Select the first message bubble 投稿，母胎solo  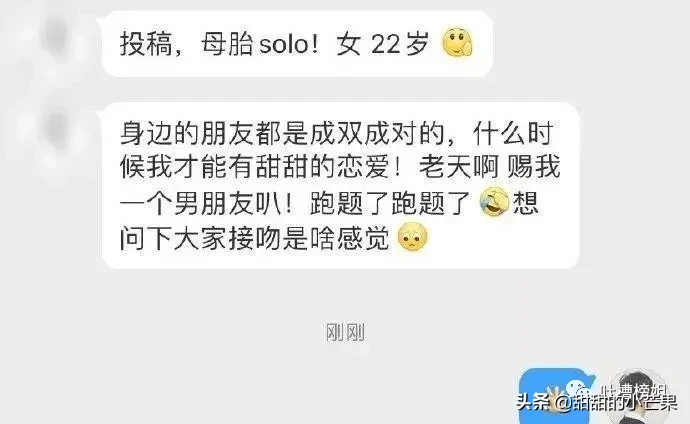point(297,44)
